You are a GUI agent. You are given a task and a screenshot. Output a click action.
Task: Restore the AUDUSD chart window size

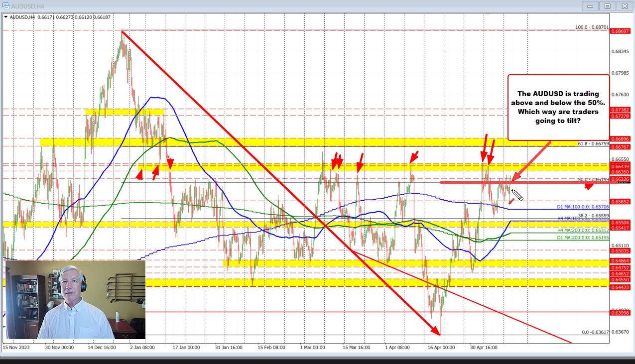(607, 6)
